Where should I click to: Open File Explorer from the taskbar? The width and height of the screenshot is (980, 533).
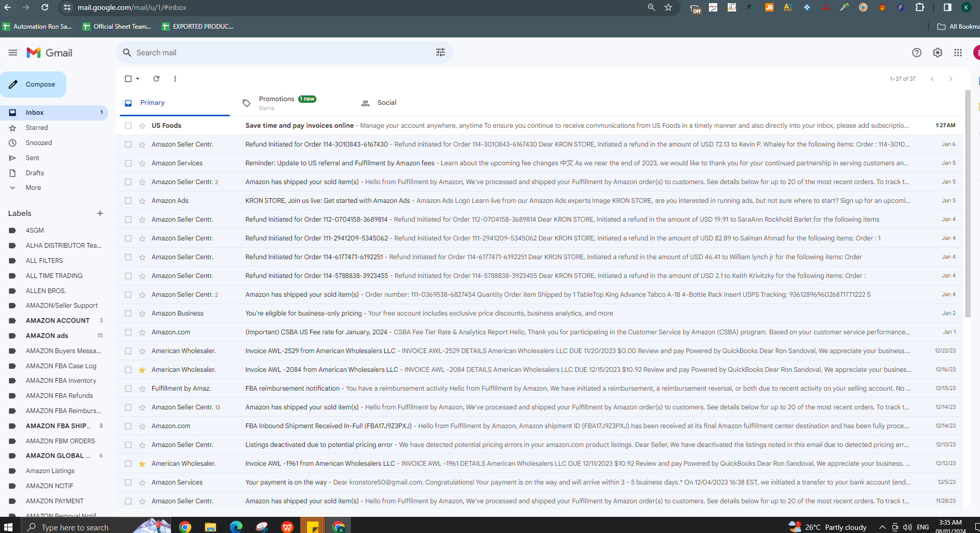pyautogui.click(x=210, y=527)
